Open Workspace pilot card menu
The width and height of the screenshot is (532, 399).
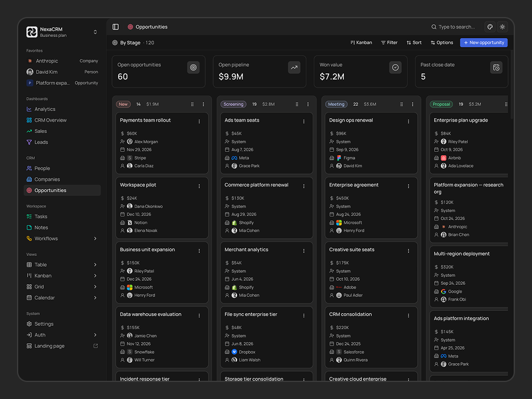[199, 186]
